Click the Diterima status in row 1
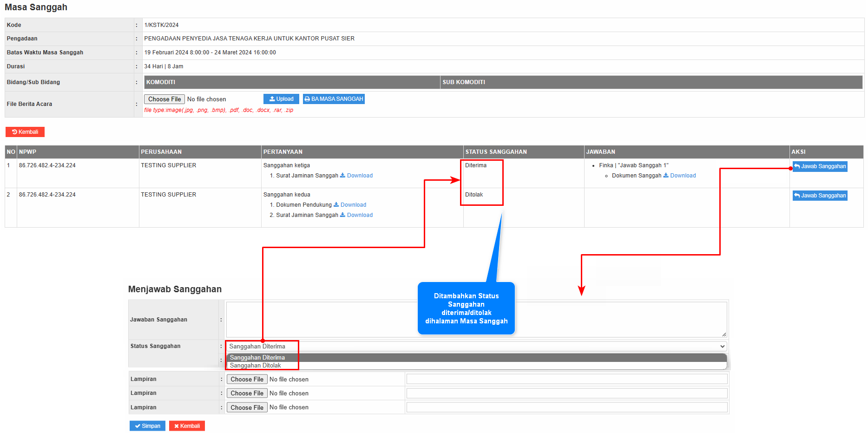Screen dimensions: 868x433 coord(476,165)
